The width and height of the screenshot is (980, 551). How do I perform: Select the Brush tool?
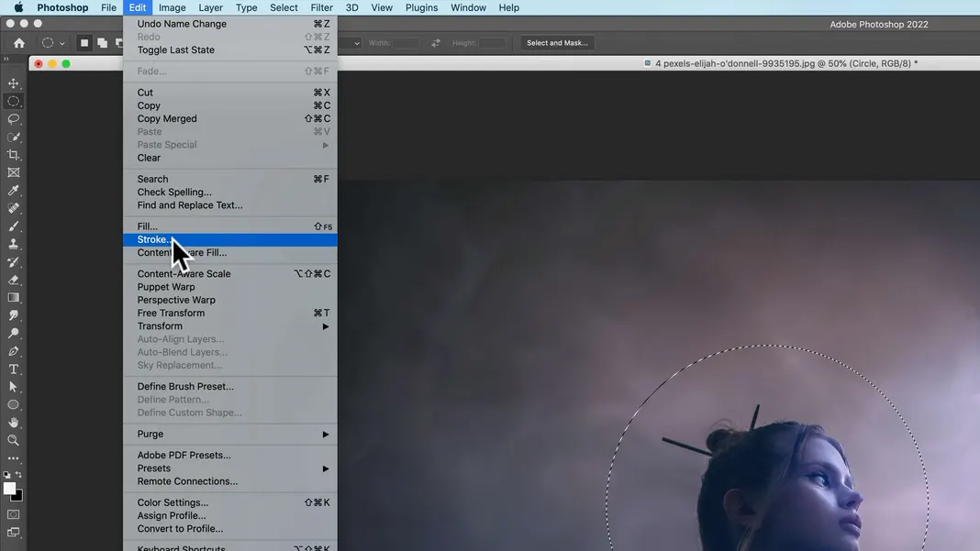tap(13, 226)
